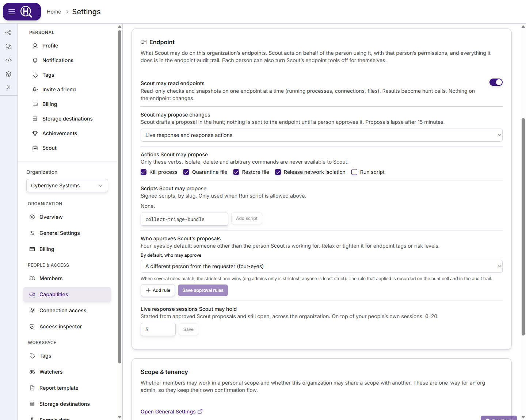Open the Live response and response actions dropdown
Screen dimensions: 526x420
(321, 135)
